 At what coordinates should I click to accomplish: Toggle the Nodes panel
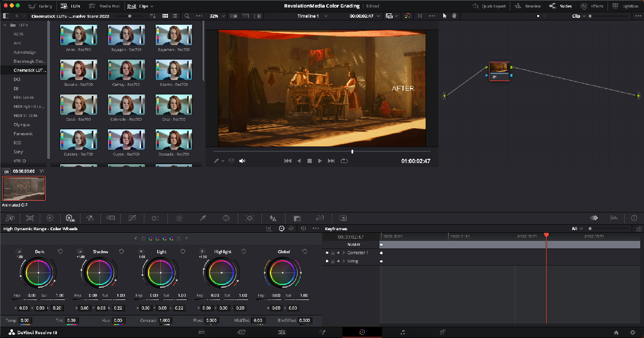[561, 6]
